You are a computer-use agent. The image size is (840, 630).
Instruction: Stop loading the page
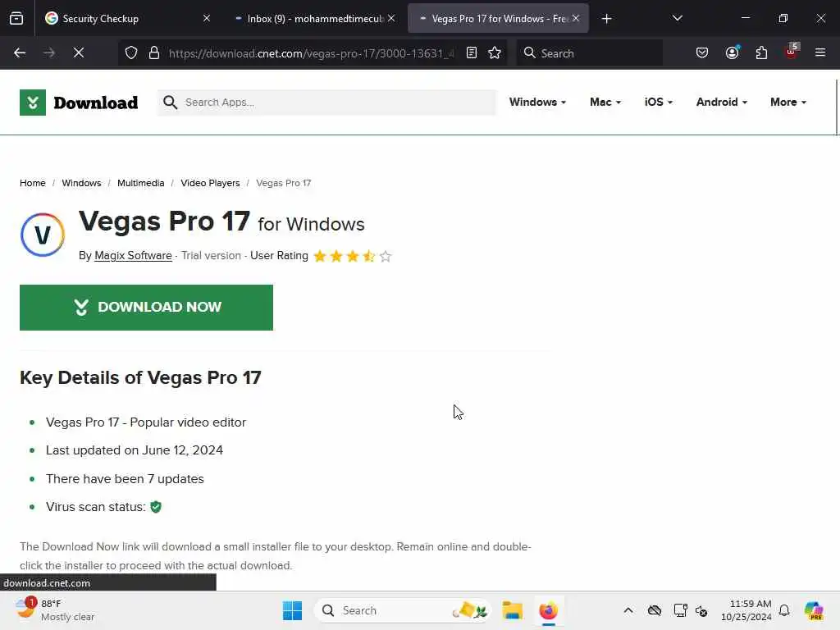click(x=79, y=53)
